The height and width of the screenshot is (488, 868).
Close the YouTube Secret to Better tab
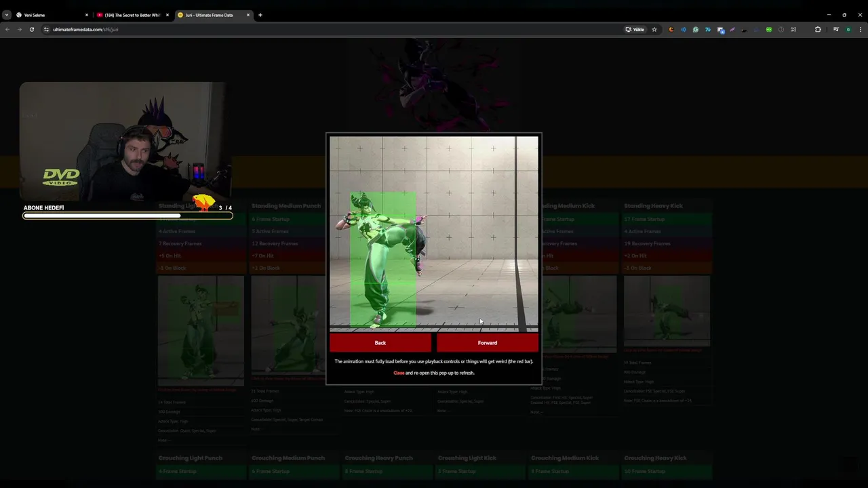167,15
